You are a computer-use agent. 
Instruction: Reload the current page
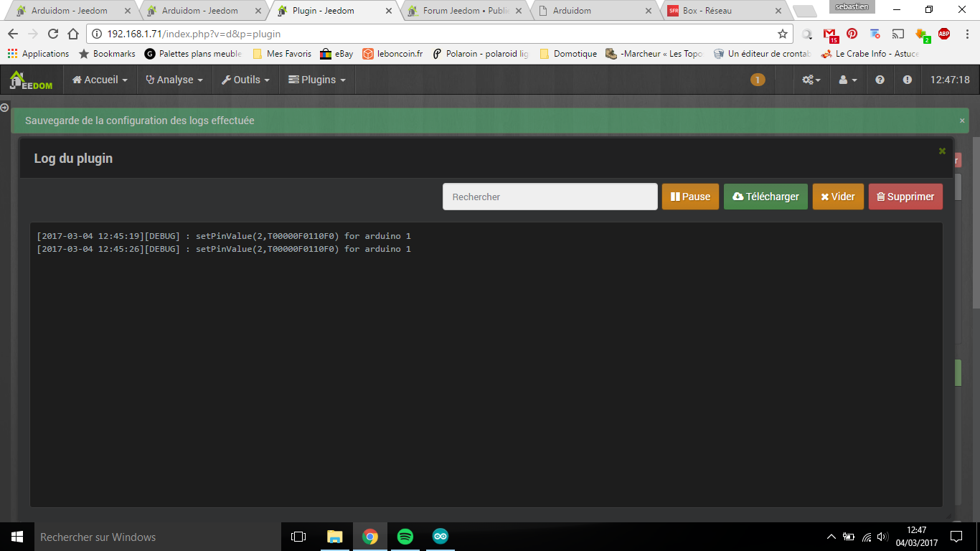tap(53, 34)
